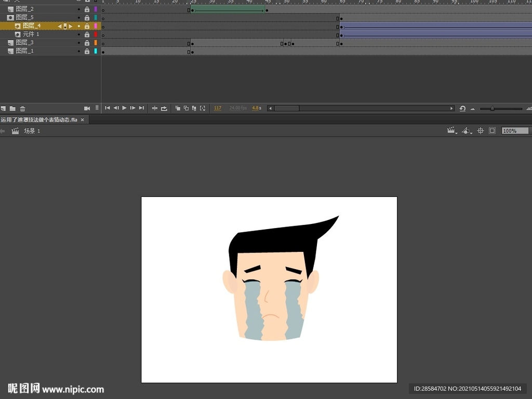Insert a keyframe on 图层_4
Viewport: 532px width, 399px height.
(65, 26)
